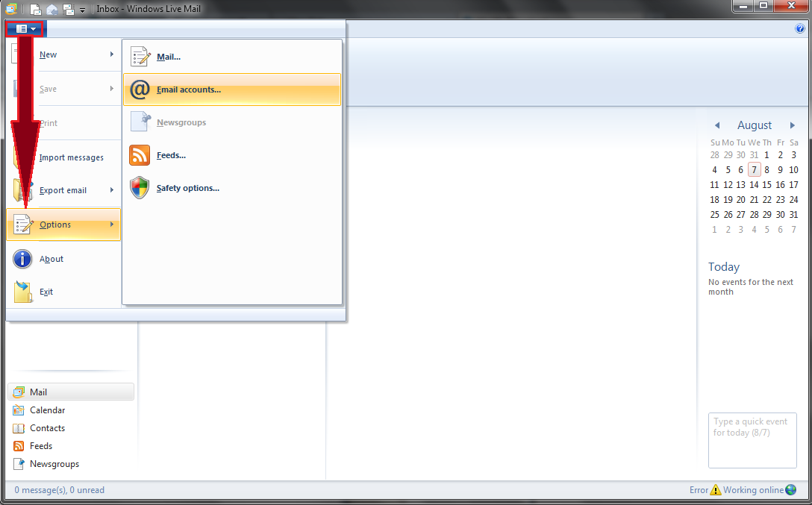Click the Reply quick access toolbar icon

[51, 9]
